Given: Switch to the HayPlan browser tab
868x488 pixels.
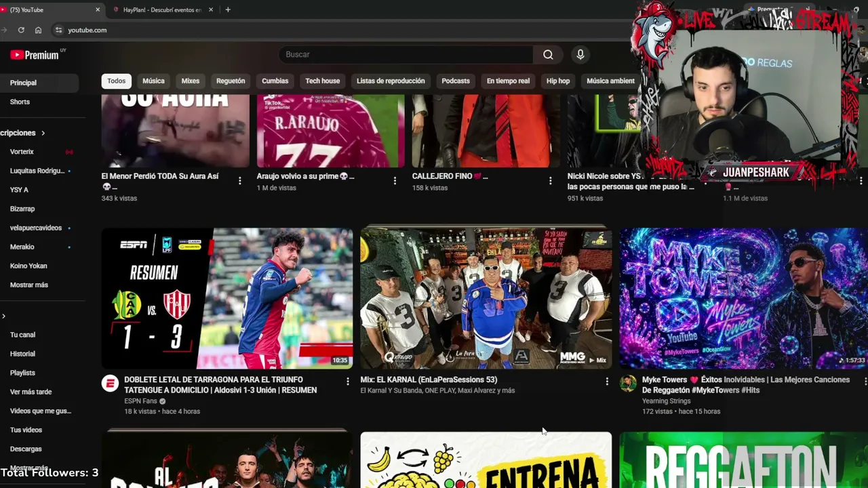Looking at the screenshot, I should [163, 9].
